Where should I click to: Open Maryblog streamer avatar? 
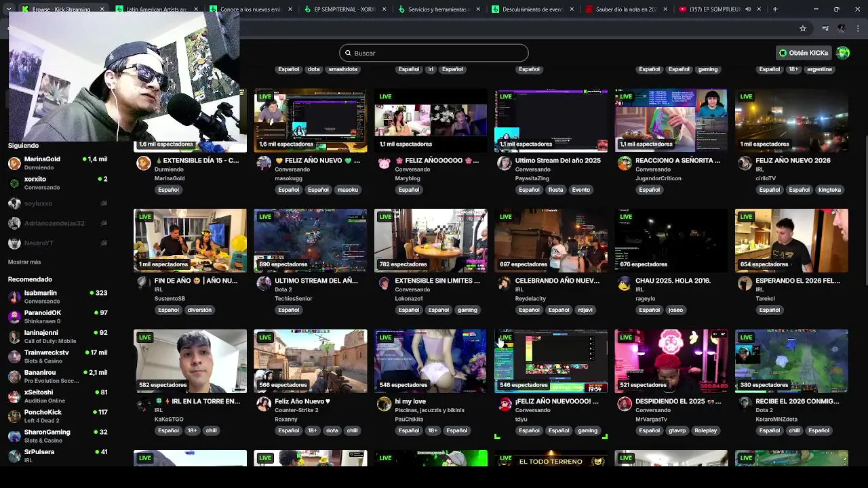coord(384,163)
